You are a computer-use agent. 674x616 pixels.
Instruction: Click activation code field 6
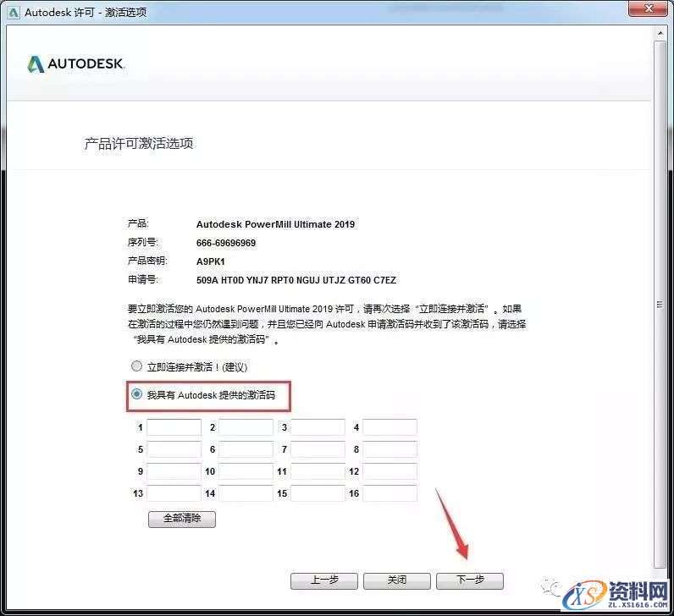click(x=246, y=449)
